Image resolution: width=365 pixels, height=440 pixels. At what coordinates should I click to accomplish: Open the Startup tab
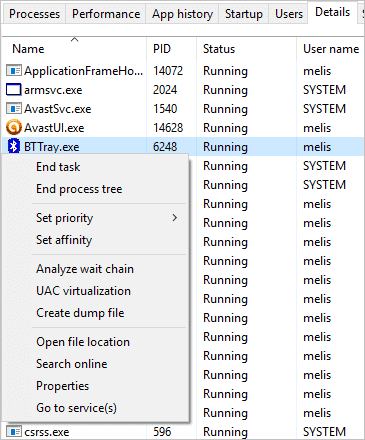[243, 14]
